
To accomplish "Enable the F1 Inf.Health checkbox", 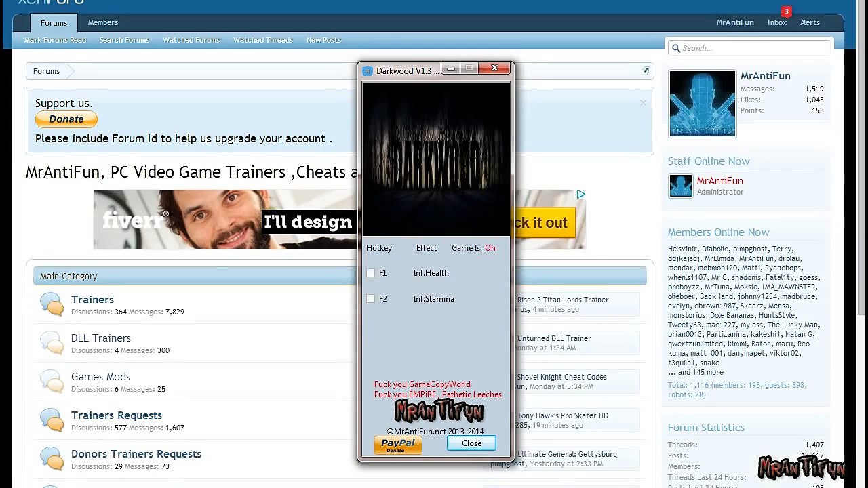I will pyautogui.click(x=370, y=273).
